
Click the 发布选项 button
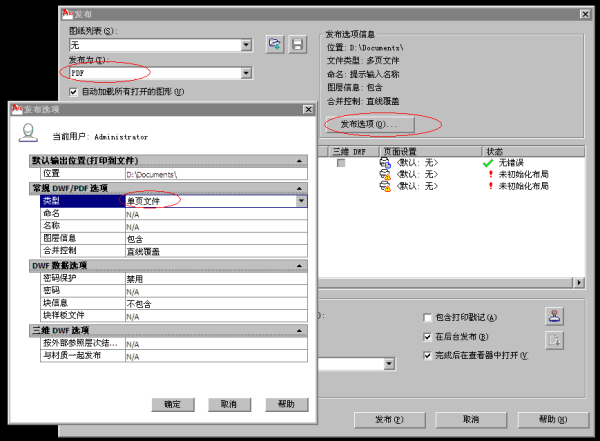point(368,125)
